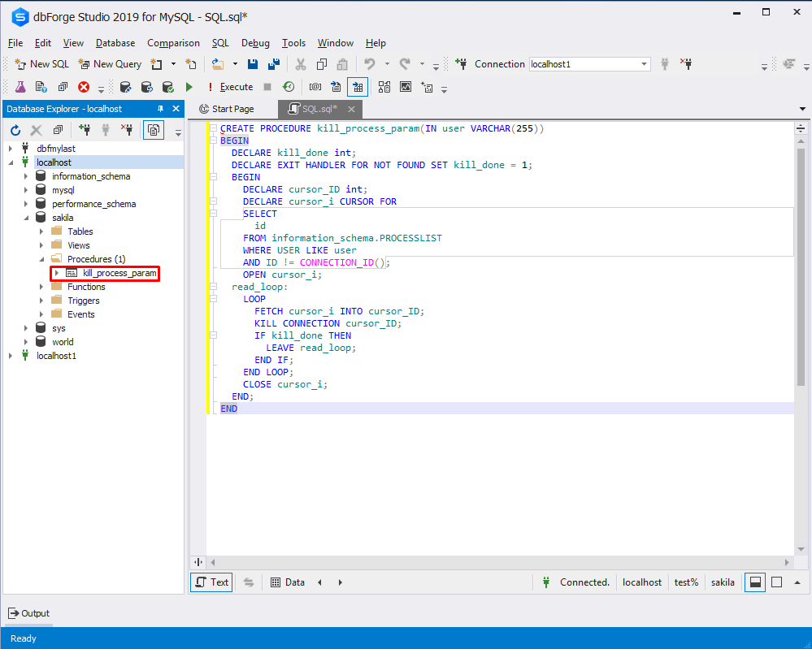812x649 pixels.
Task: Click the Undo arrow icon
Action: pyautogui.click(x=369, y=64)
